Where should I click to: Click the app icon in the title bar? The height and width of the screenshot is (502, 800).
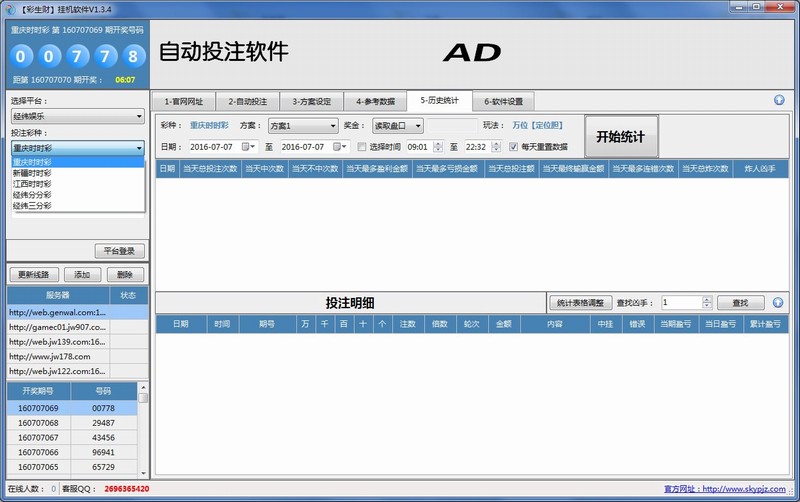click(8, 8)
